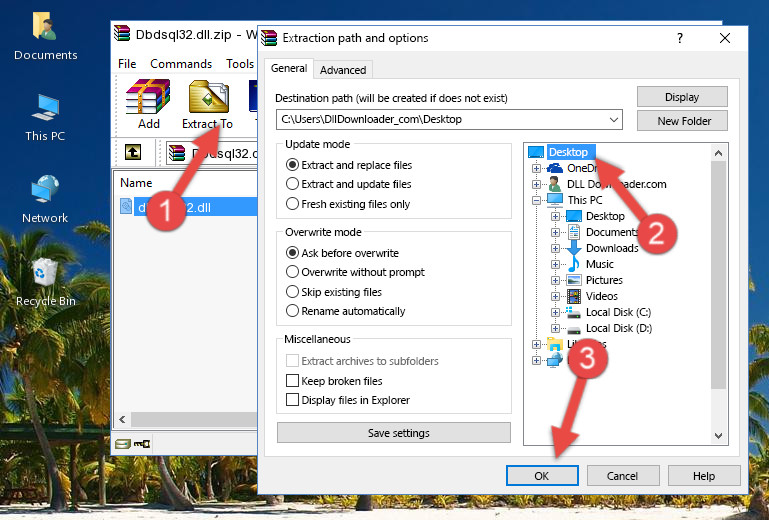The width and height of the screenshot is (769, 520).
Task: Click the Pictures folder icon in tree
Action: pos(573,280)
